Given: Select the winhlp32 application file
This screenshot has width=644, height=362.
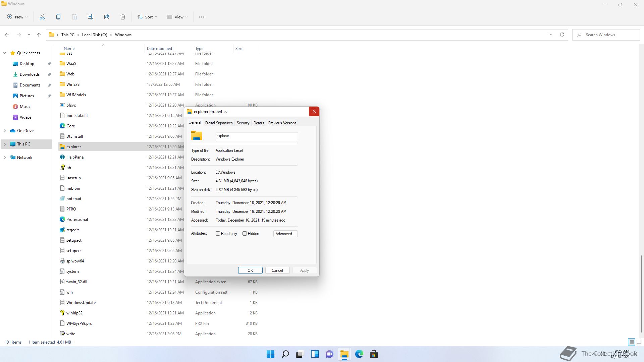Looking at the screenshot, I should tap(74, 313).
